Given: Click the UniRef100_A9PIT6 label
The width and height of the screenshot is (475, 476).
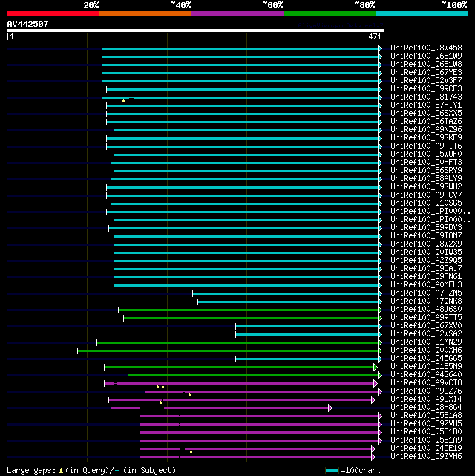Looking at the screenshot, I should [426, 146].
